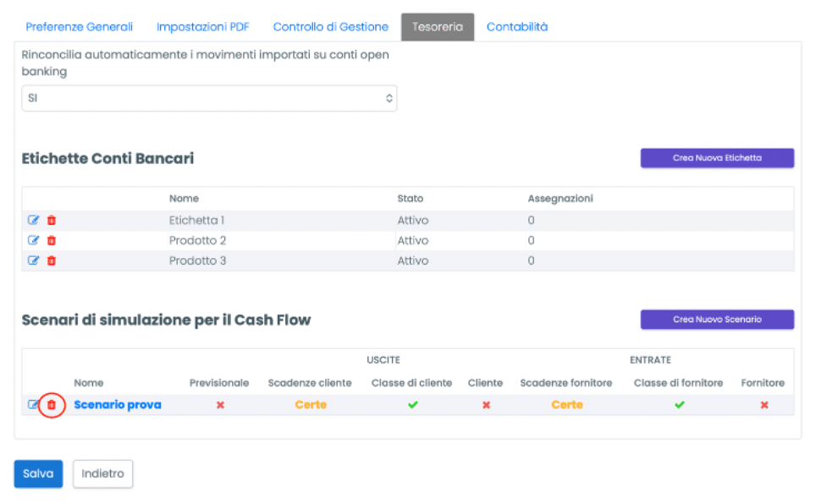816x504 pixels.
Task: Edit the Scenario prova row
Action: click(x=33, y=405)
